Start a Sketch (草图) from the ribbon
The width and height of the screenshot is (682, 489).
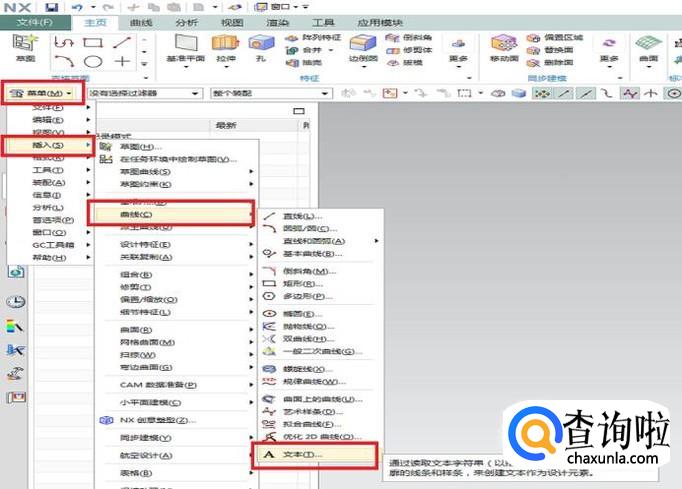click(25, 48)
